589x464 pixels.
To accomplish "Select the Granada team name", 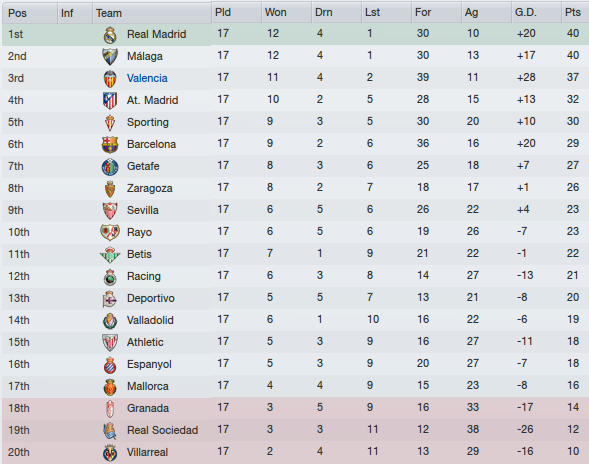I will click(x=148, y=408).
